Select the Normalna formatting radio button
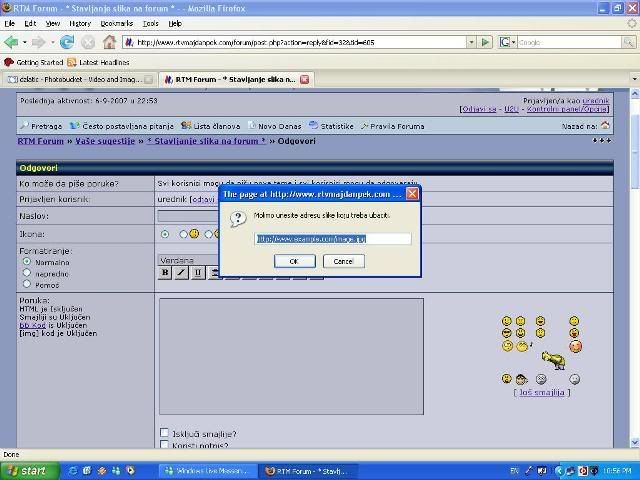 27,261
